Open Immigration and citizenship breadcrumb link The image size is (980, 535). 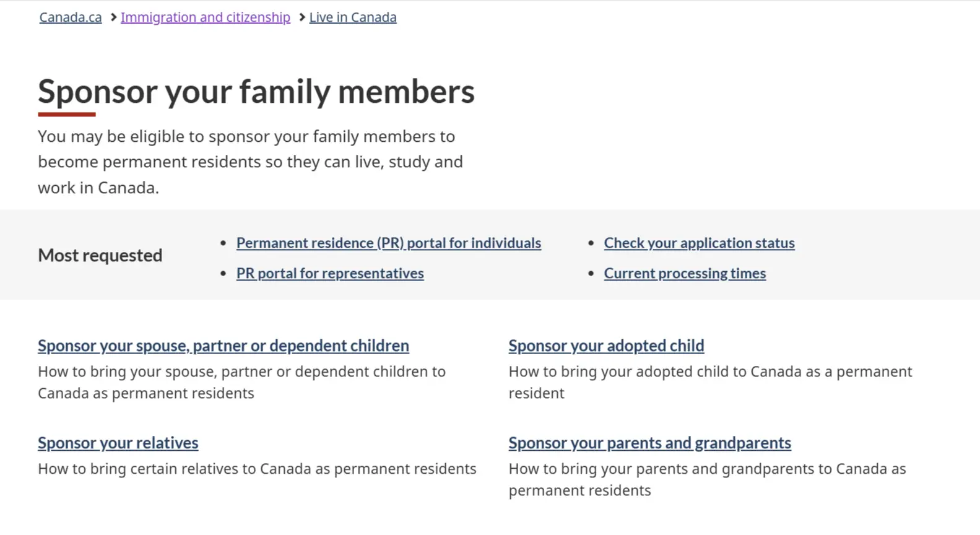coord(205,17)
